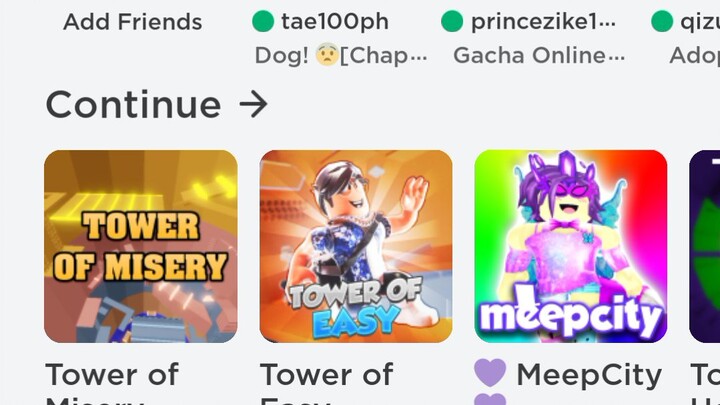Click the green online dot beside qizu
The height and width of the screenshot is (405, 720).
[x=662, y=21]
